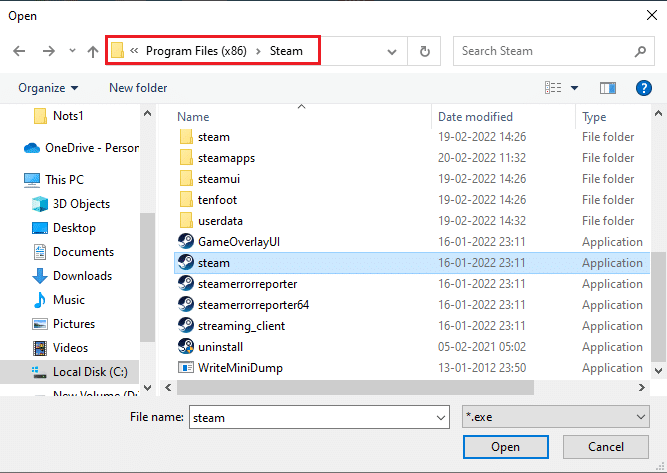This screenshot has height=473, width=667.
Task: Open the *.exe file type filter
Action: (x=556, y=417)
